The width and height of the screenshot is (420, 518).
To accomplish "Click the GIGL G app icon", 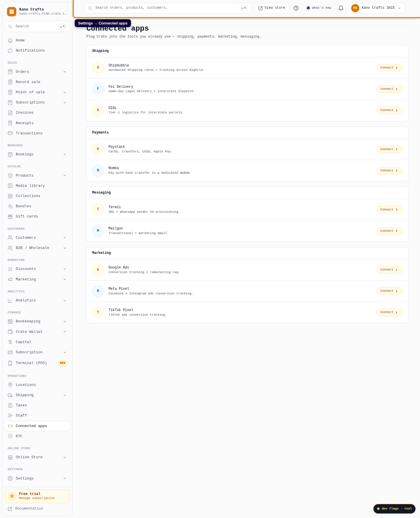I will (x=98, y=110).
